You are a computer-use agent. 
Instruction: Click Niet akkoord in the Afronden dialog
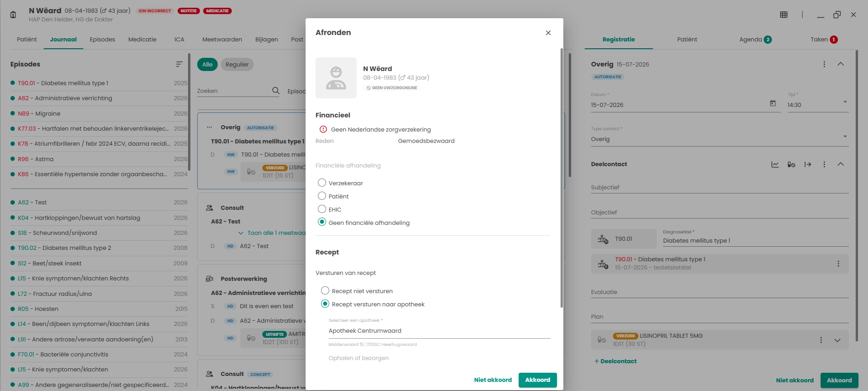tap(493, 380)
